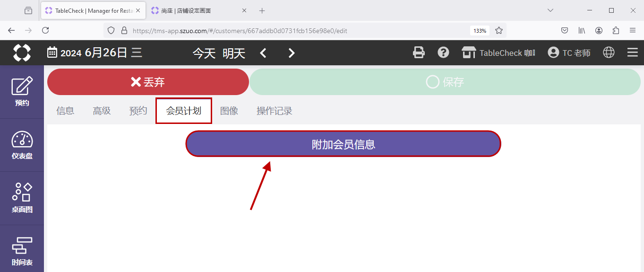Open 预约 in the sidebar
Image resolution: width=644 pixels, height=272 pixels.
click(x=22, y=92)
